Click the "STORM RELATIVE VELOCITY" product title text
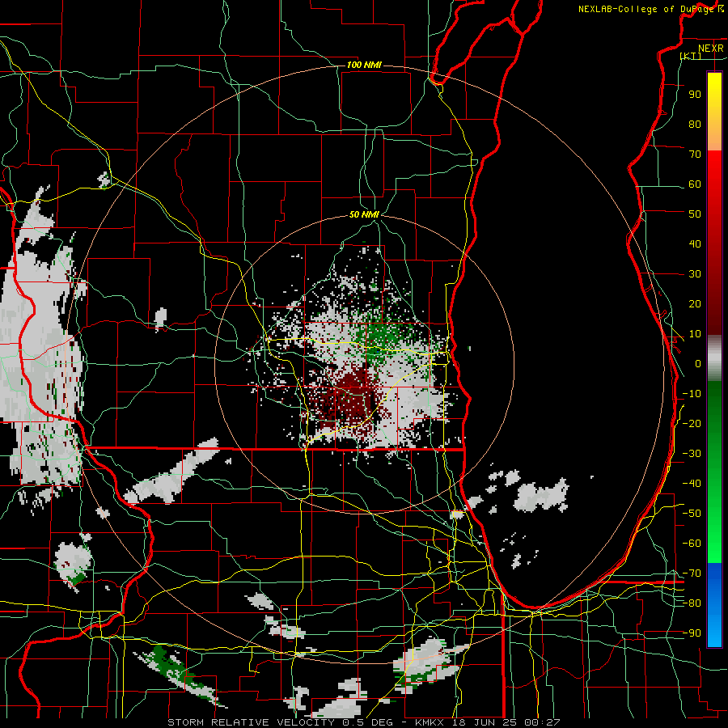The image size is (728, 728). [251, 722]
